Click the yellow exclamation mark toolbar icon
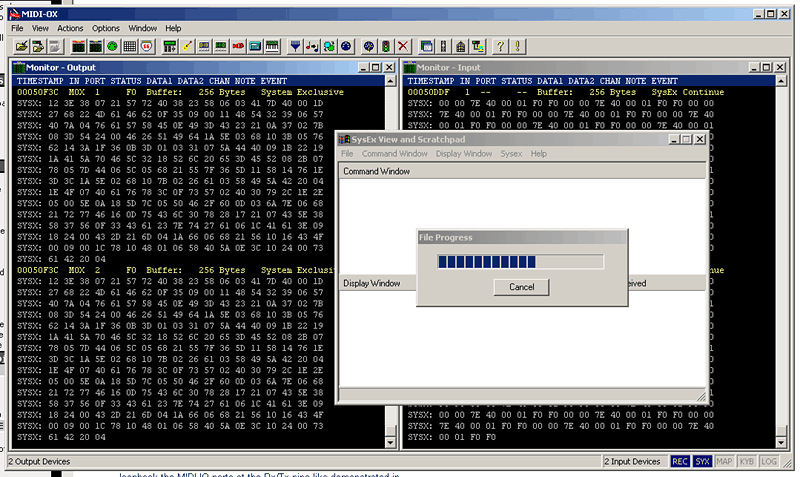The image size is (800, 477). [517, 46]
